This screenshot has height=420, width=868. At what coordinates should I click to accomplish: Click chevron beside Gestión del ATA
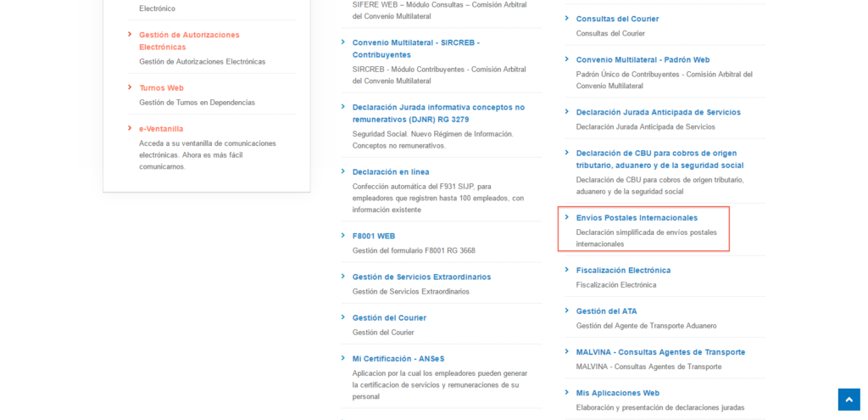tap(567, 311)
